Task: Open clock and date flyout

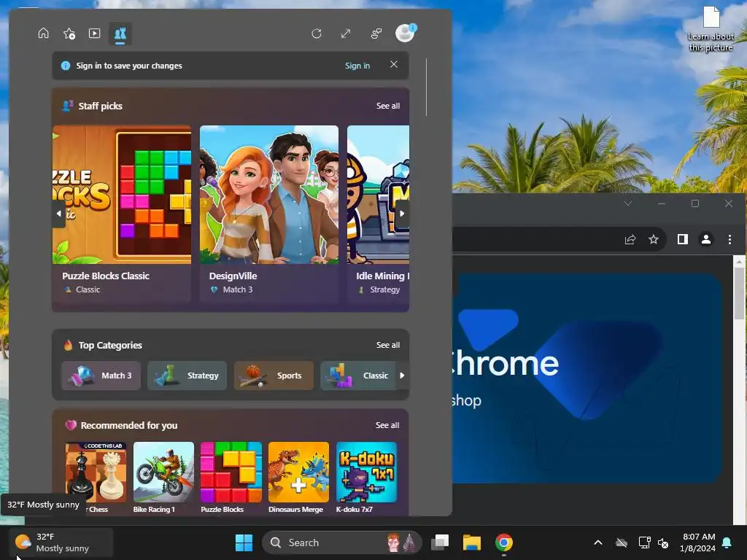Action: [697, 542]
